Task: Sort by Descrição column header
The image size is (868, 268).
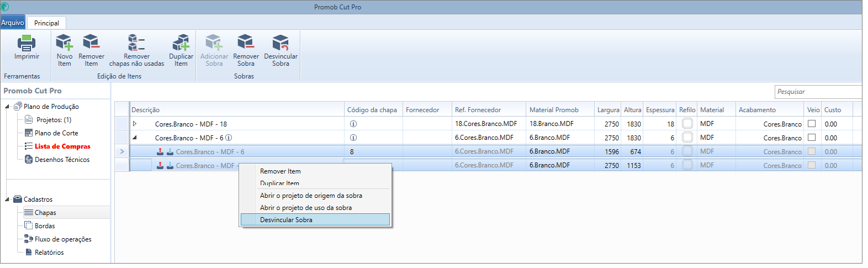Action: (237, 109)
